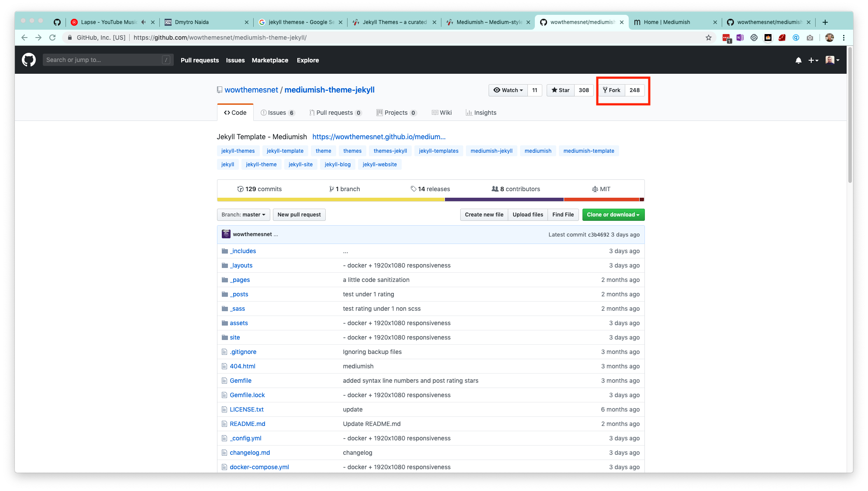Open the 14 releases link
Viewport: 868px width, 491px height.
(x=430, y=189)
